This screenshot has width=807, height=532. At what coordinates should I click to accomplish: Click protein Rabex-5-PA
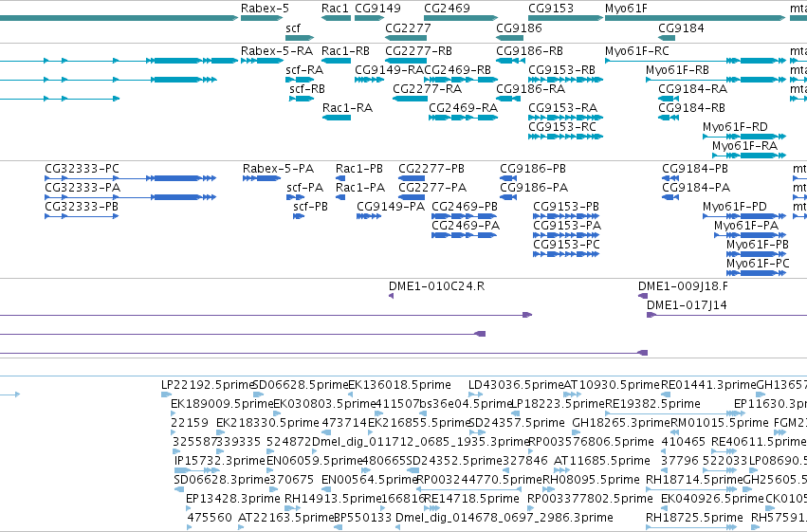[x=279, y=169]
